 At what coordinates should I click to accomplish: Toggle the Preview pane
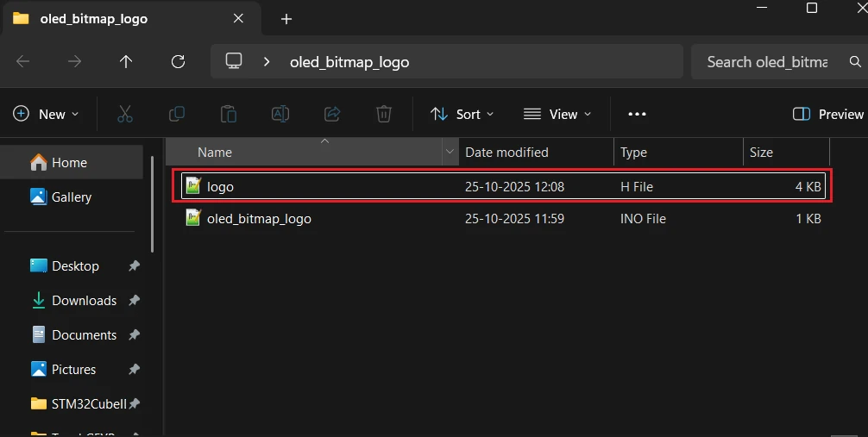(827, 114)
